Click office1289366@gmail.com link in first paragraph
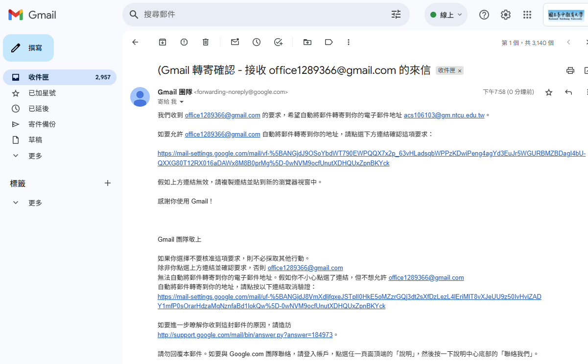Viewport: 588px width, 364px height. (x=222, y=115)
